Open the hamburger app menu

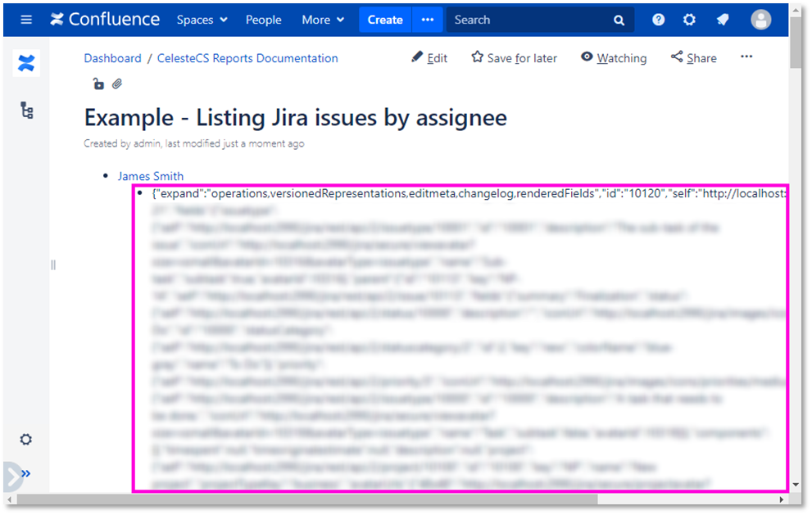(x=26, y=20)
